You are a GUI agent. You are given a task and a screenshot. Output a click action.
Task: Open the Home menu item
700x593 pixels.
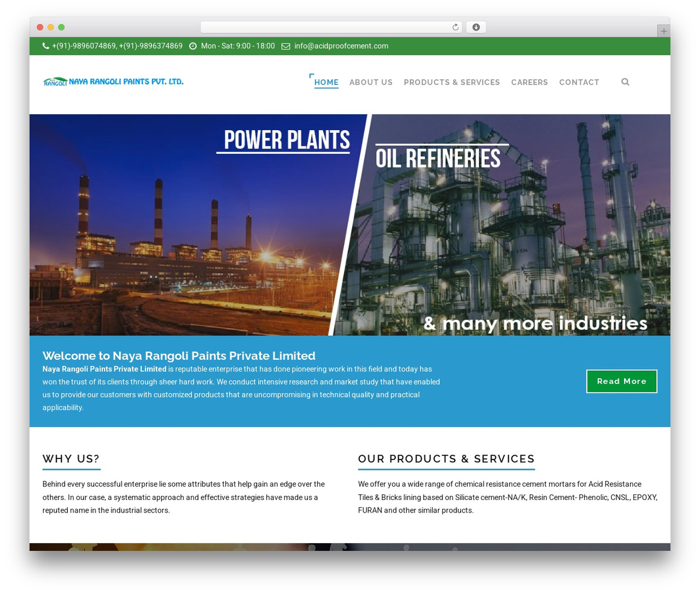[x=326, y=82]
